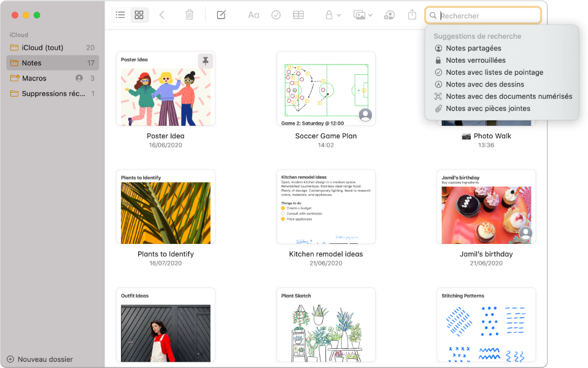This screenshot has height=368, width=588.
Task: Choose Notes avec listes de pointage
Action: coord(501,72)
